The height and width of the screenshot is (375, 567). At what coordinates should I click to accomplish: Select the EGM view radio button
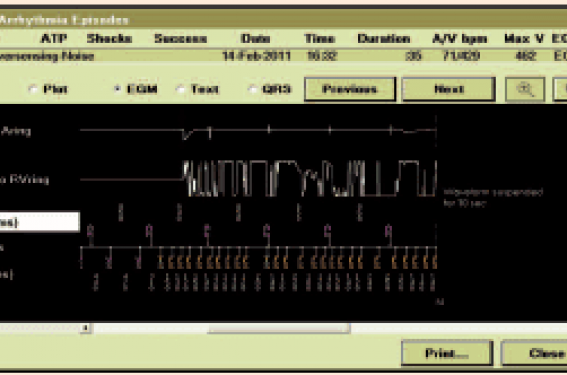(117, 89)
